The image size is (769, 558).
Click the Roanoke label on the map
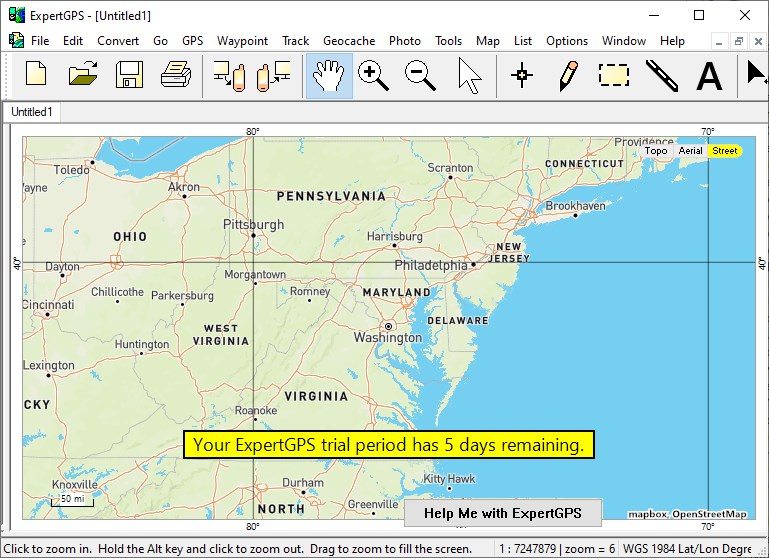coord(256,410)
